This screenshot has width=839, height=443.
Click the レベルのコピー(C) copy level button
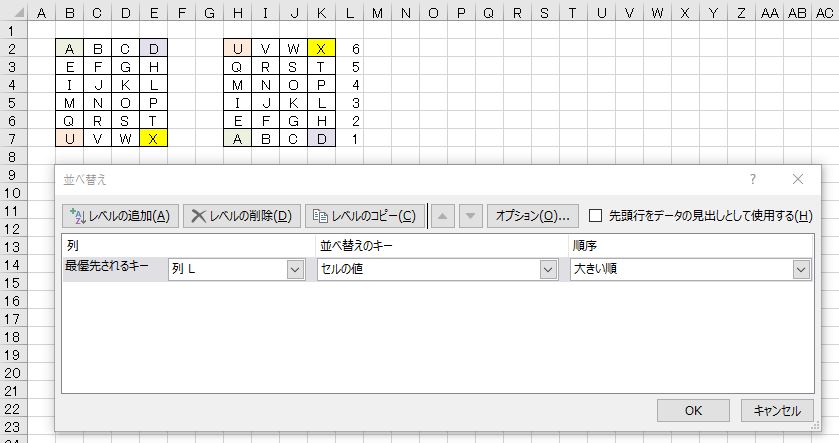(365, 216)
